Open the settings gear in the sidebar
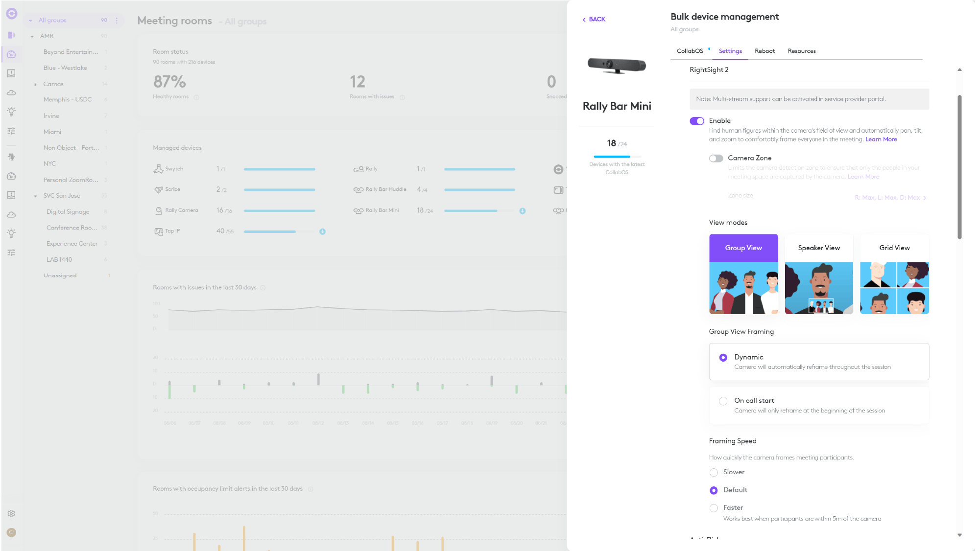 [x=11, y=513]
